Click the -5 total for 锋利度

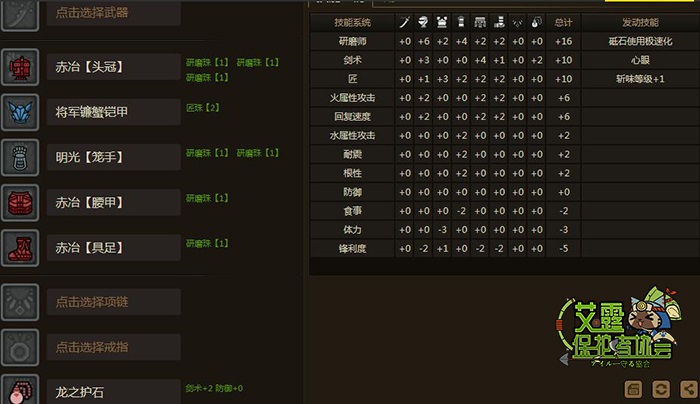[563, 249]
